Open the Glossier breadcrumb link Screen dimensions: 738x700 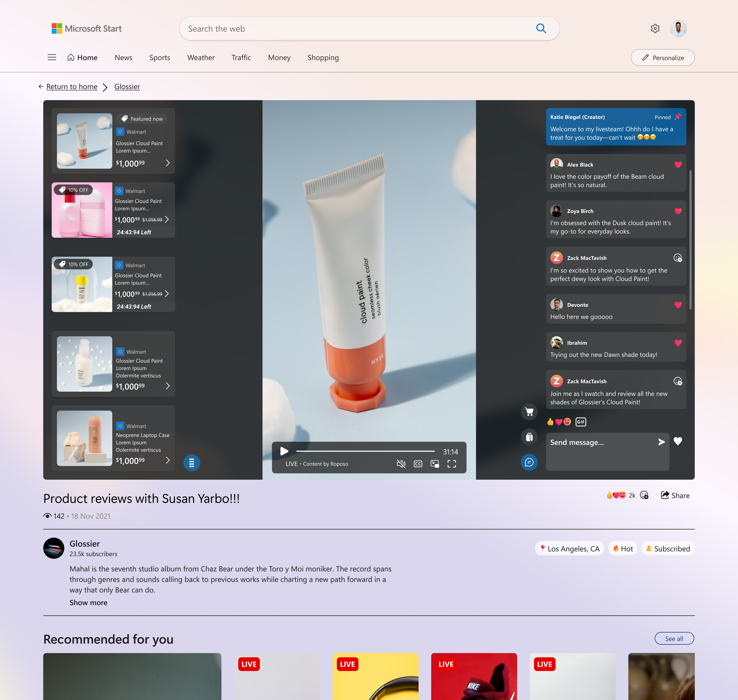127,87
